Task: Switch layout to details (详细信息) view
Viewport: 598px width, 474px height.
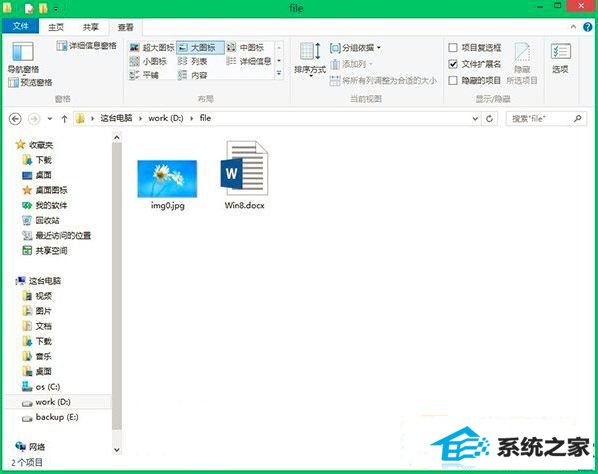Action: click(249, 61)
